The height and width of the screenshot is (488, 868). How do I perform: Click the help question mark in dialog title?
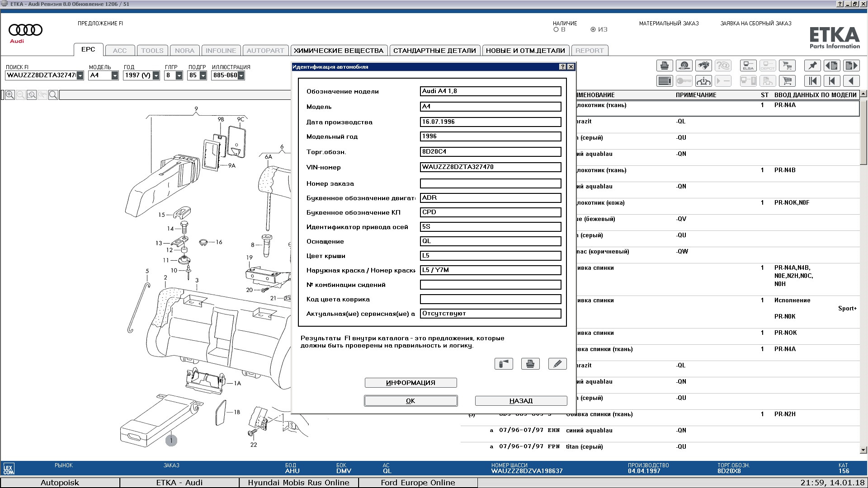(x=562, y=67)
